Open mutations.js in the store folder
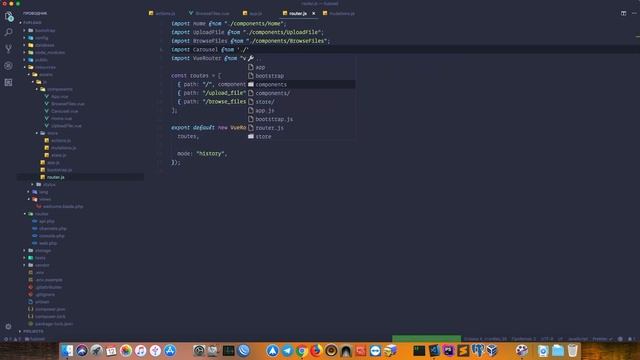The image size is (640, 360). point(64,148)
